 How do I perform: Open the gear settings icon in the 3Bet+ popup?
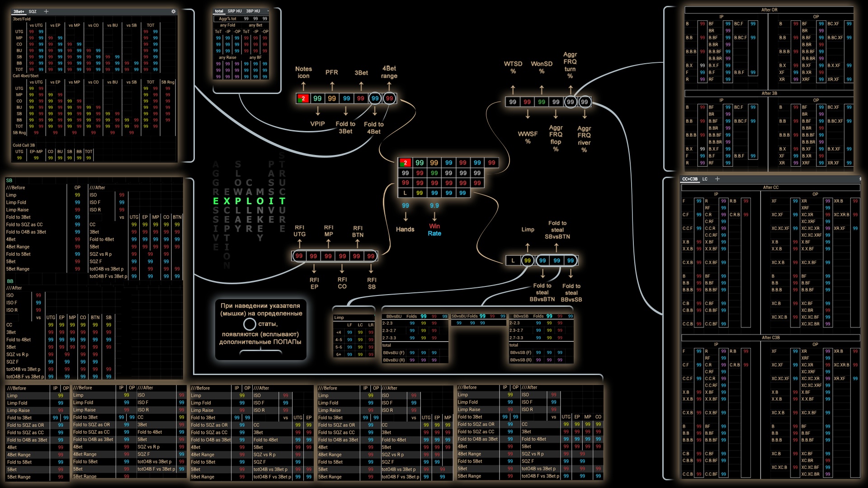click(173, 11)
